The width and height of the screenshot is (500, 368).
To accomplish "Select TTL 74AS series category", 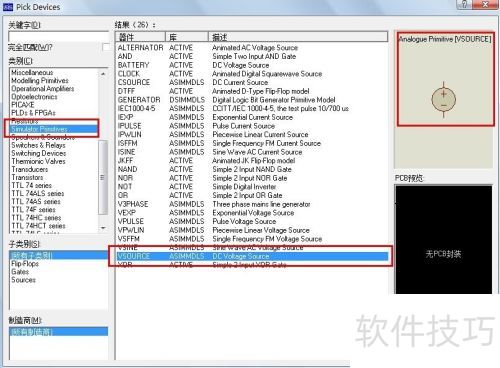I will pos(36,201).
